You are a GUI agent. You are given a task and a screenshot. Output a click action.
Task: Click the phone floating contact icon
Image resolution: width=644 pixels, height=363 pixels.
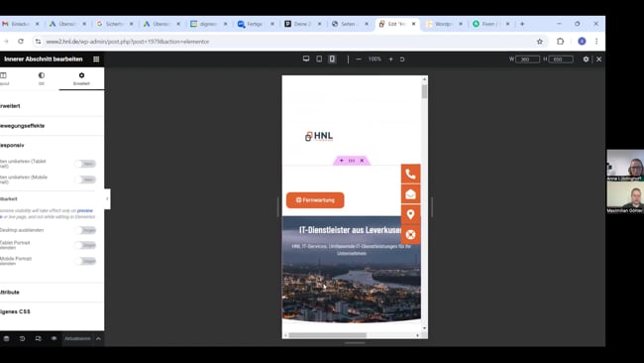[x=410, y=174]
